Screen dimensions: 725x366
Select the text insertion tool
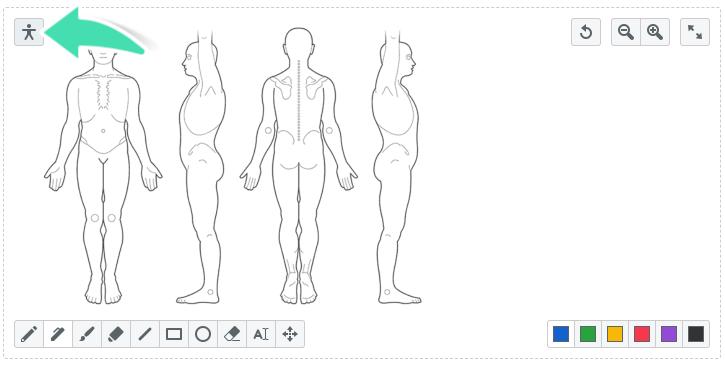click(x=261, y=334)
